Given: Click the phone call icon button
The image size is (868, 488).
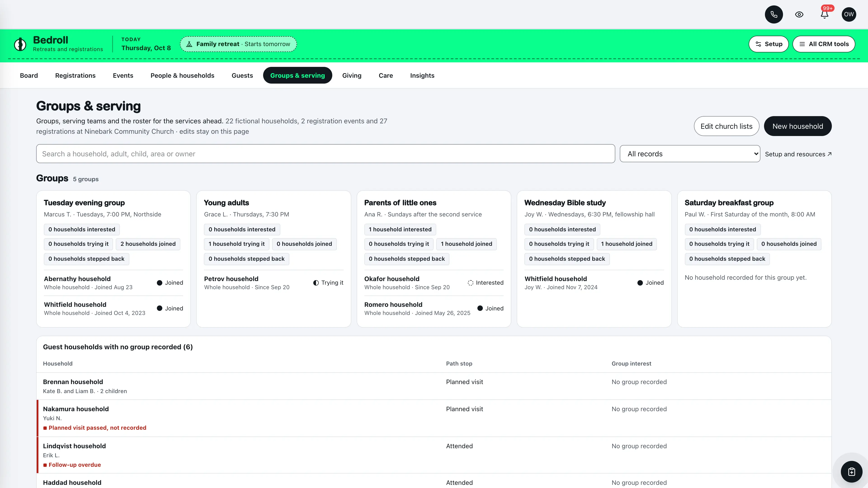Looking at the screenshot, I should [774, 14].
